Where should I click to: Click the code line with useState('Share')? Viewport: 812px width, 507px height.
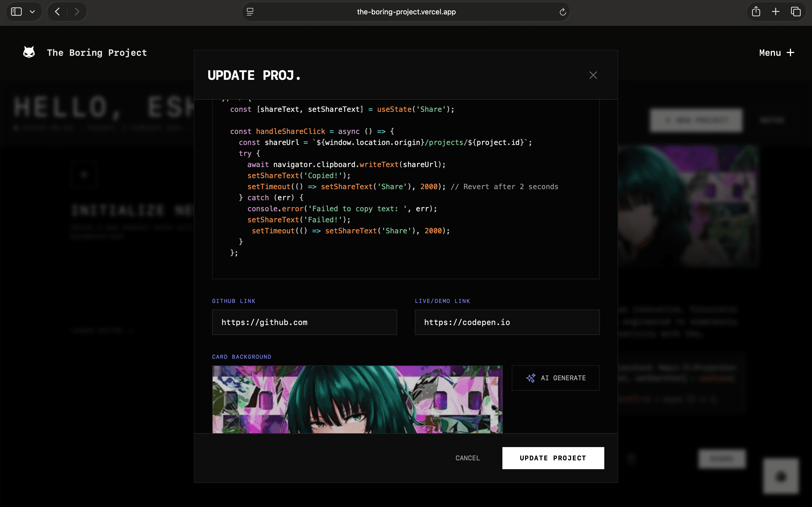[x=342, y=109]
